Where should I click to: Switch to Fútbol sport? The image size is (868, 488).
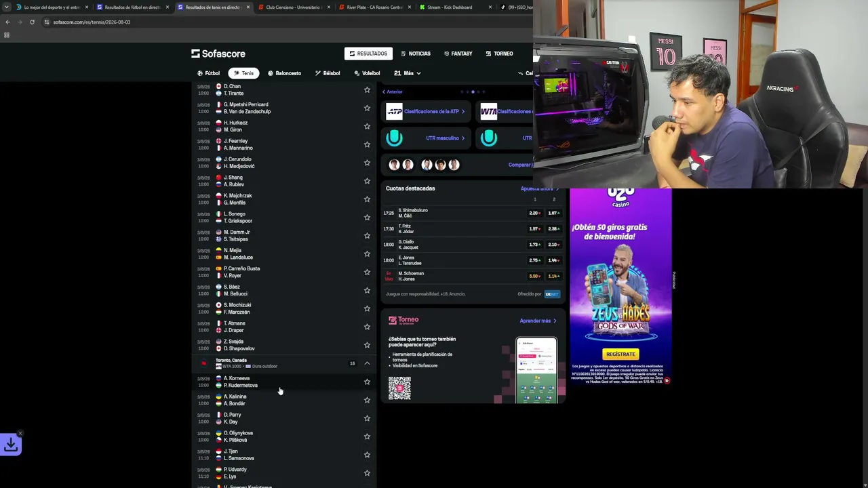click(x=209, y=73)
